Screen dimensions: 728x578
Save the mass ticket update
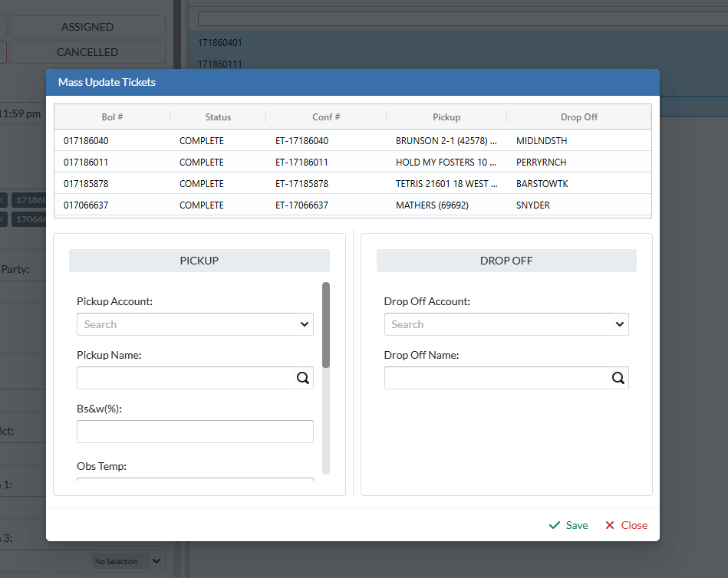tap(568, 525)
